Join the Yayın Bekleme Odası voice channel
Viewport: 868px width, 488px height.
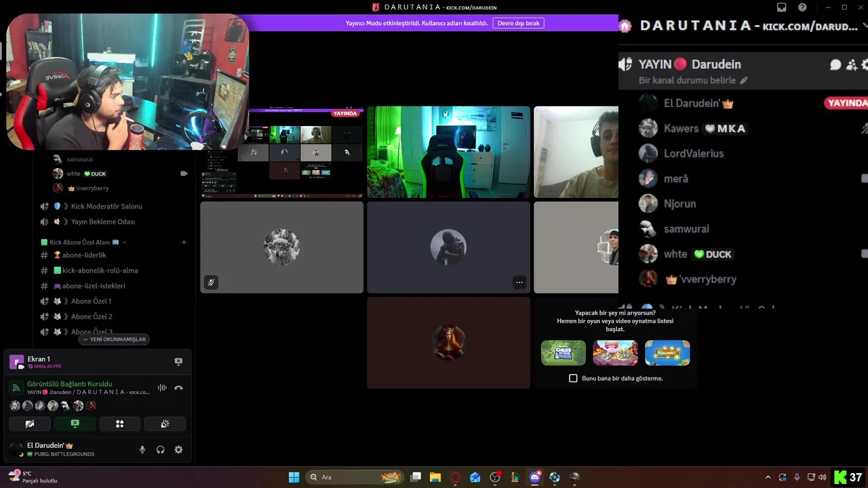click(103, 222)
